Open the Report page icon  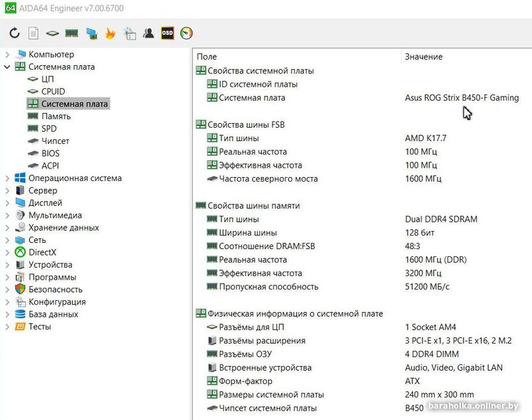click(33, 33)
